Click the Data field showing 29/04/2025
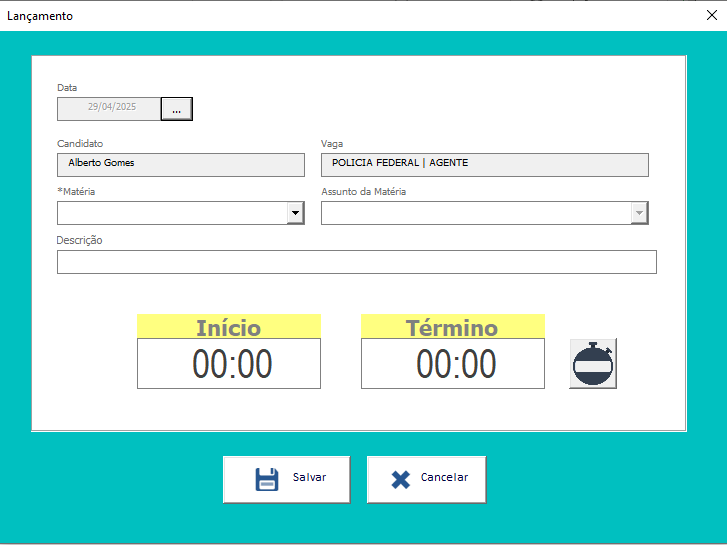The width and height of the screenshot is (727, 545). point(109,109)
